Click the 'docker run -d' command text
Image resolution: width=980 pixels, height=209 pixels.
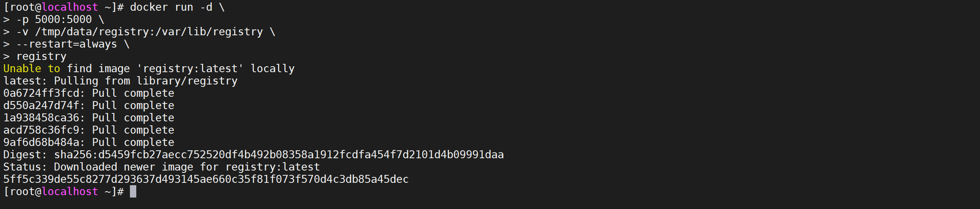point(171,7)
